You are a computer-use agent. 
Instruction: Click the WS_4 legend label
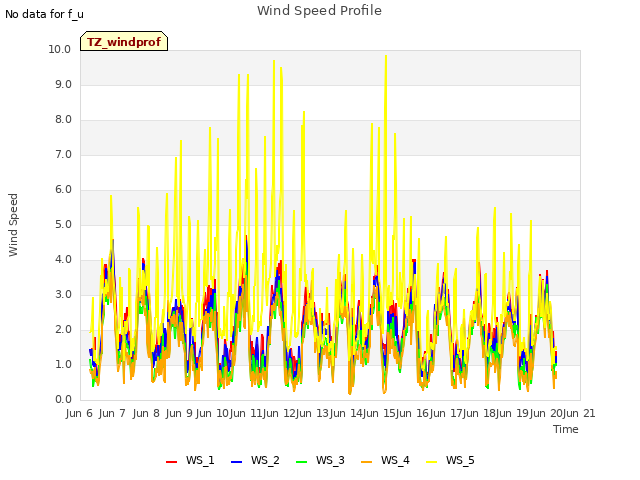(x=395, y=460)
